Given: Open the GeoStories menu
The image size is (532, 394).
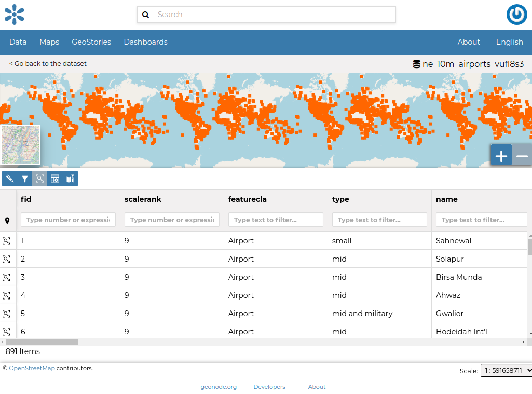Looking at the screenshot, I should 91,42.
